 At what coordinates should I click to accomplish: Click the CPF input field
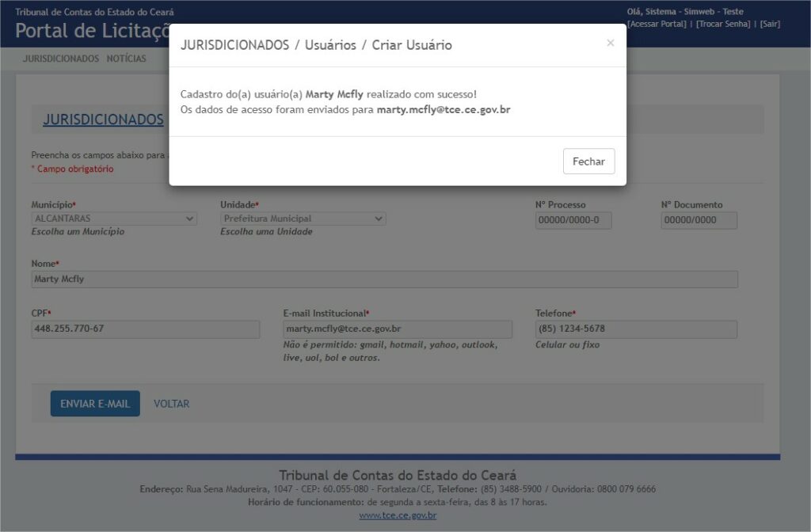click(146, 329)
